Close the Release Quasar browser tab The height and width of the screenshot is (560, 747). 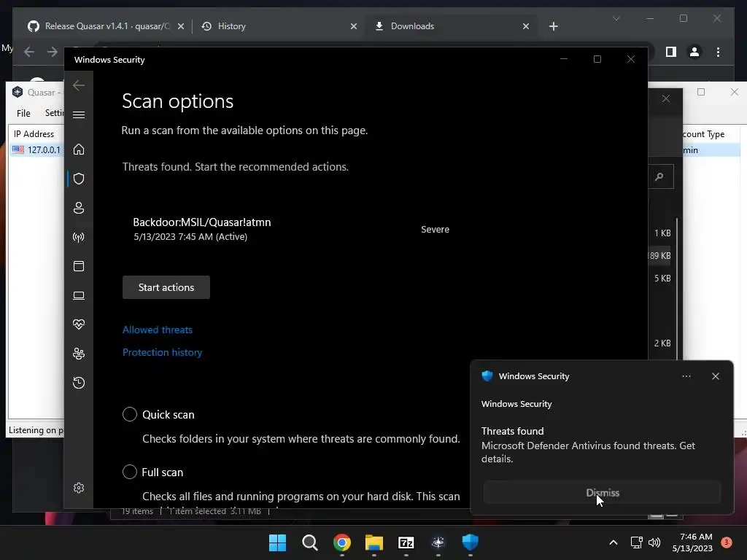pos(181,27)
